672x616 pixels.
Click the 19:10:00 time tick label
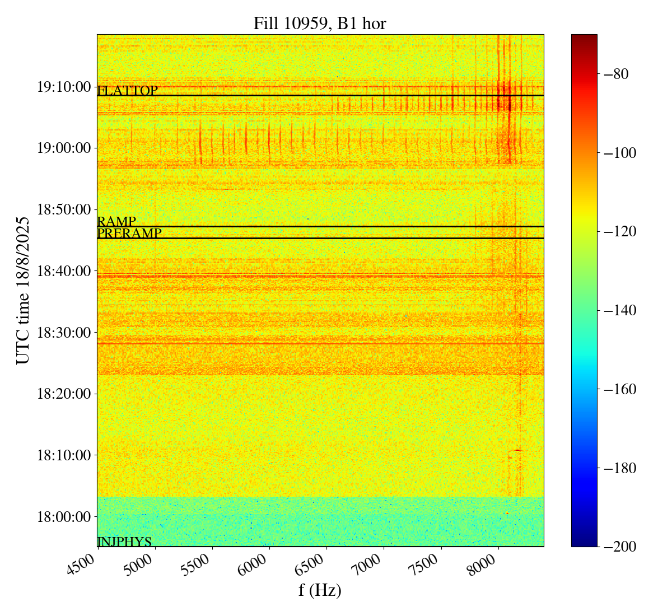pyautogui.click(x=63, y=87)
